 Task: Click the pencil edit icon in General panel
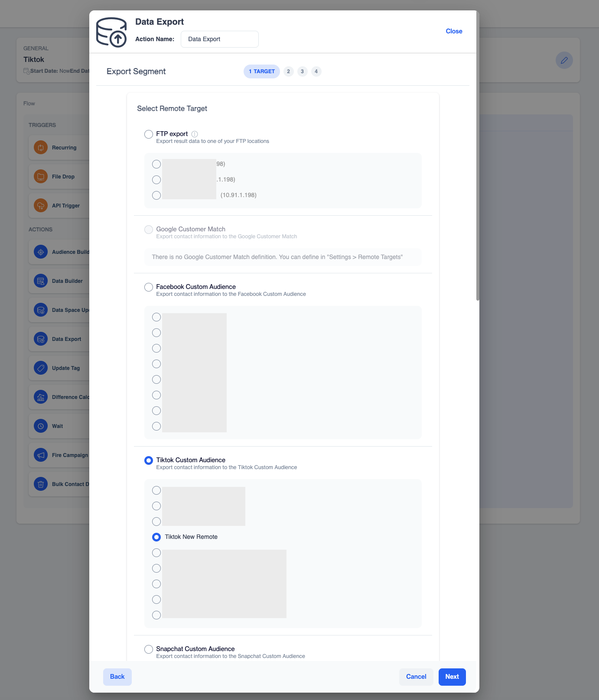pos(564,60)
